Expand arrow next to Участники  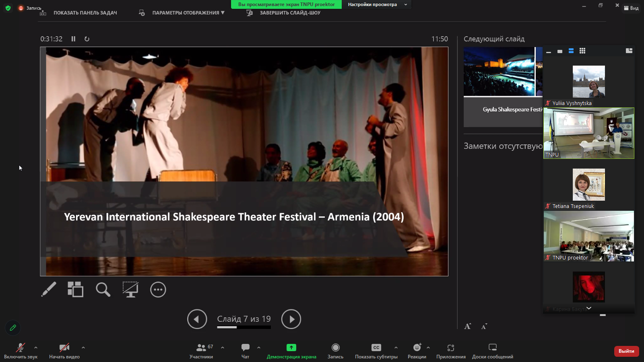pos(223,348)
